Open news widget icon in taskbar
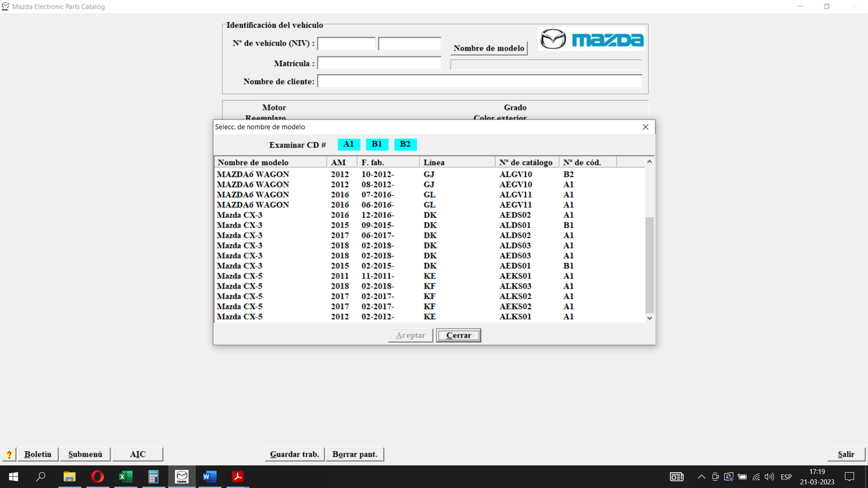This screenshot has height=488, width=868. coord(676,477)
